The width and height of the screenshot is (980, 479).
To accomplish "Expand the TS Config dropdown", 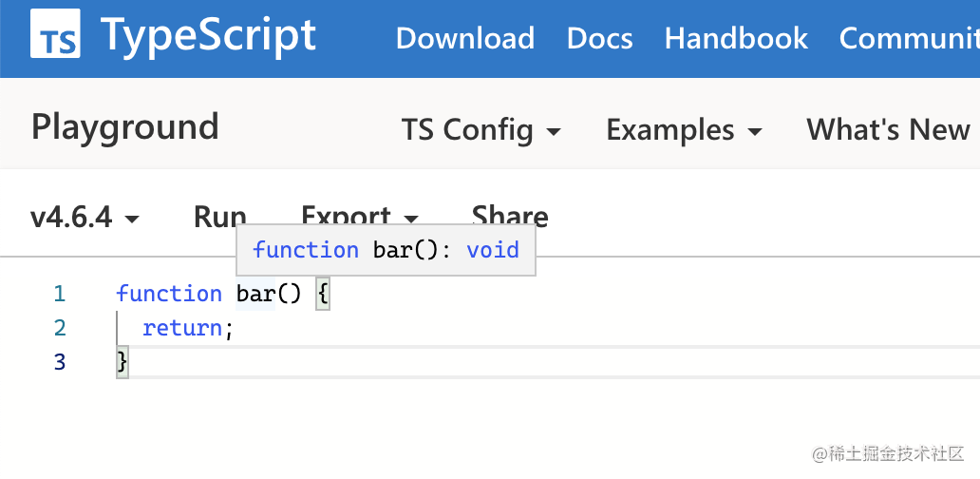I will [481, 130].
